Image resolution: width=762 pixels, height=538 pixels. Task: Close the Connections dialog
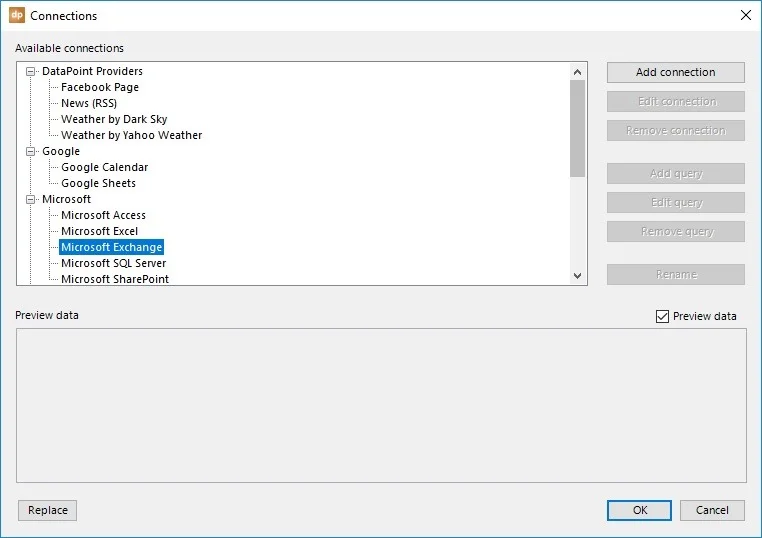click(x=745, y=15)
